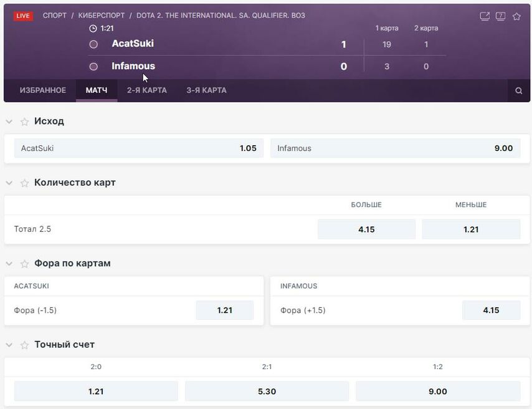
Task: Select the Матч tab
Action: click(97, 90)
